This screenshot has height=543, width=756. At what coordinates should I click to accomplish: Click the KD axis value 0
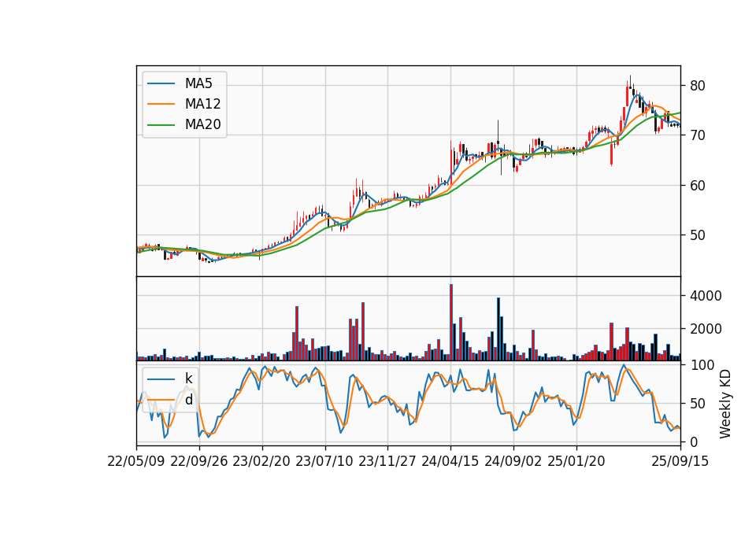pyautogui.click(x=694, y=441)
